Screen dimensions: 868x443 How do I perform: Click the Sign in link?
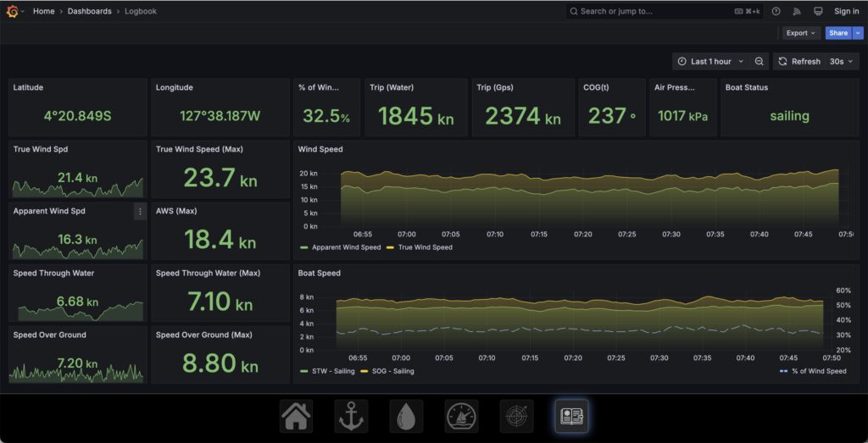coord(846,11)
